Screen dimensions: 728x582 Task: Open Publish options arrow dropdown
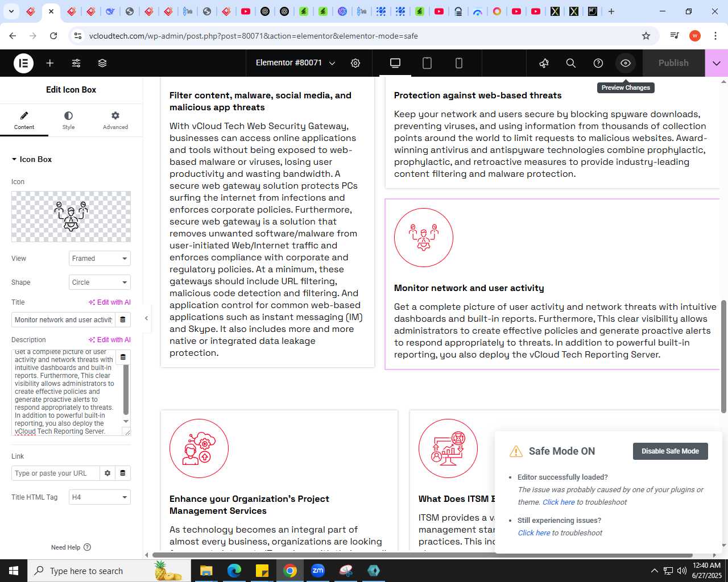pyautogui.click(x=717, y=63)
